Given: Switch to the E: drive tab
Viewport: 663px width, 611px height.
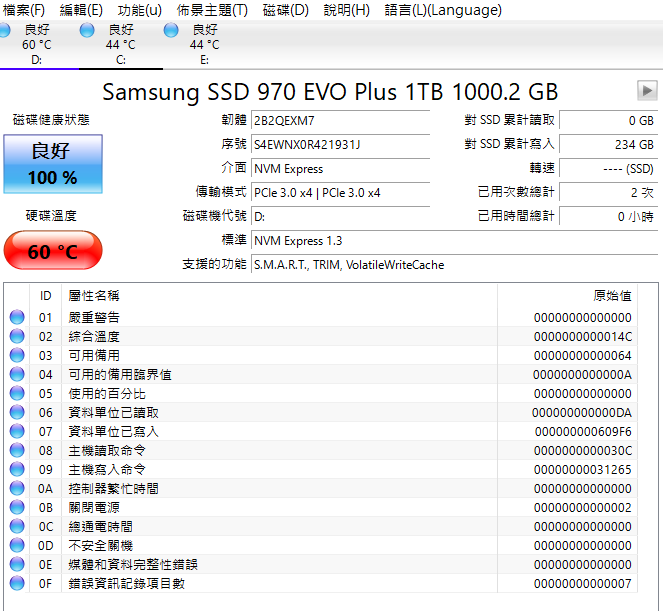Looking at the screenshot, I should (204, 44).
